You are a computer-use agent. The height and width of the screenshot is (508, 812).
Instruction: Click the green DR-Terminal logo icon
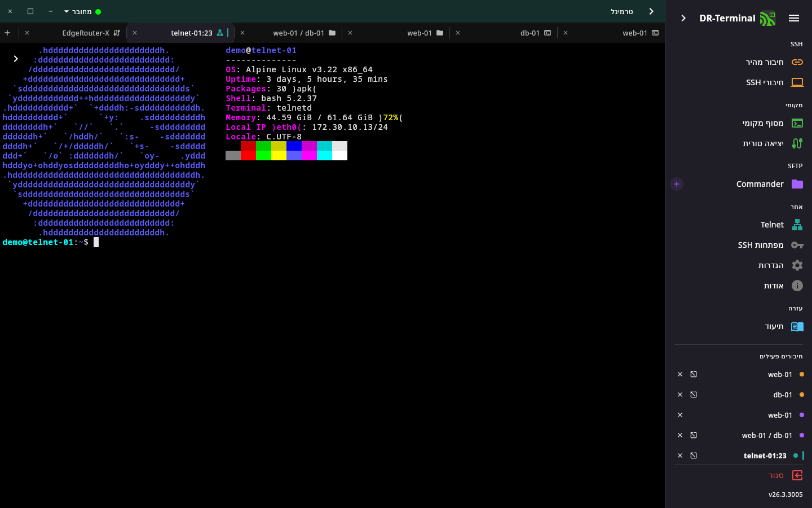[767, 19]
